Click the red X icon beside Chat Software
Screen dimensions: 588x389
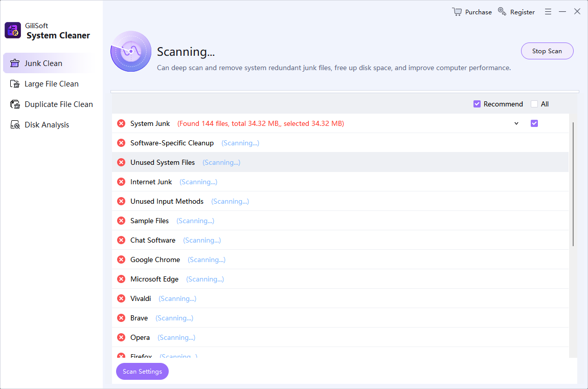pos(121,240)
